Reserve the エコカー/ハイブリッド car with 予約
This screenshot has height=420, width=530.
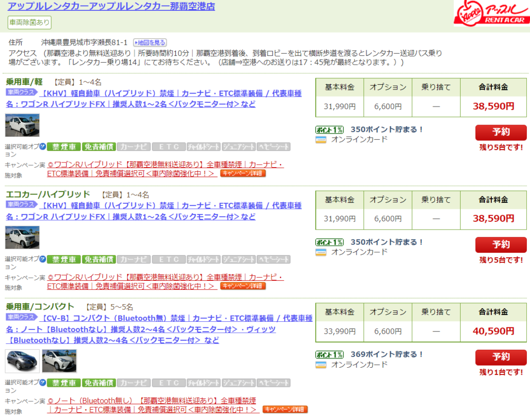coord(501,245)
